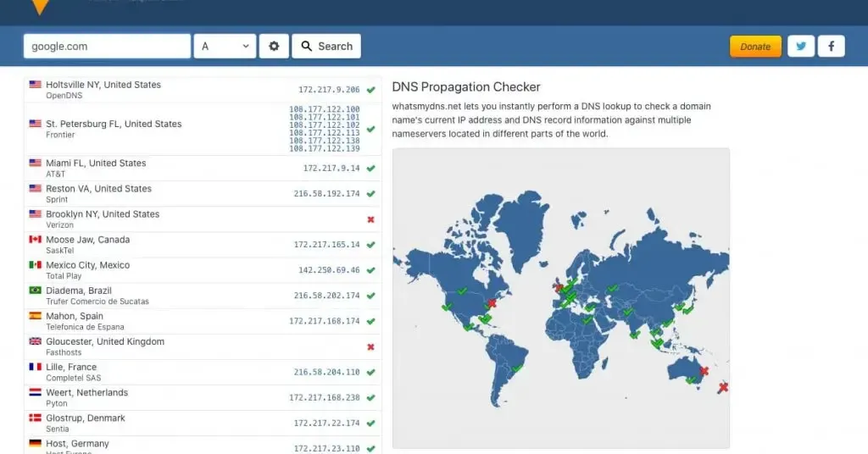Click the Dutch flag beside Weert

tap(36, 392)
